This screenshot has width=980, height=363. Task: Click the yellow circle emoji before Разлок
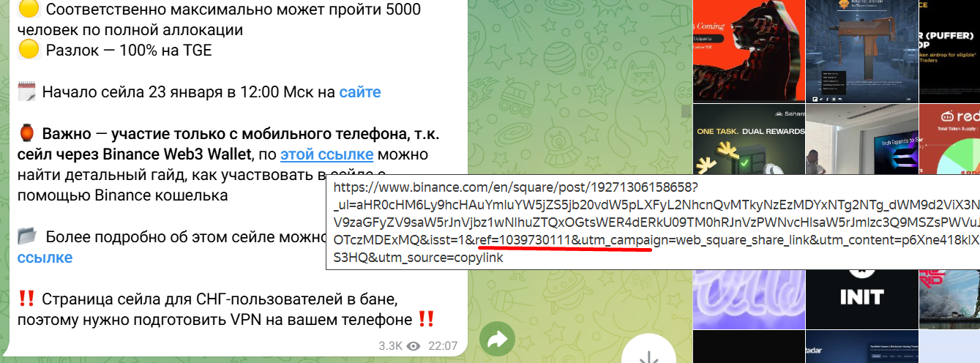click(x=28, y=50)
